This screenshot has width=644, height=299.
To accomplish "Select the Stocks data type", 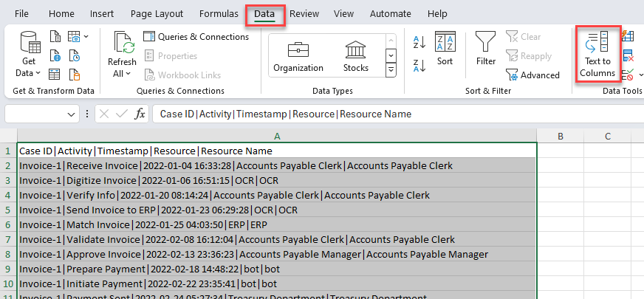I will tap(356, 56).
